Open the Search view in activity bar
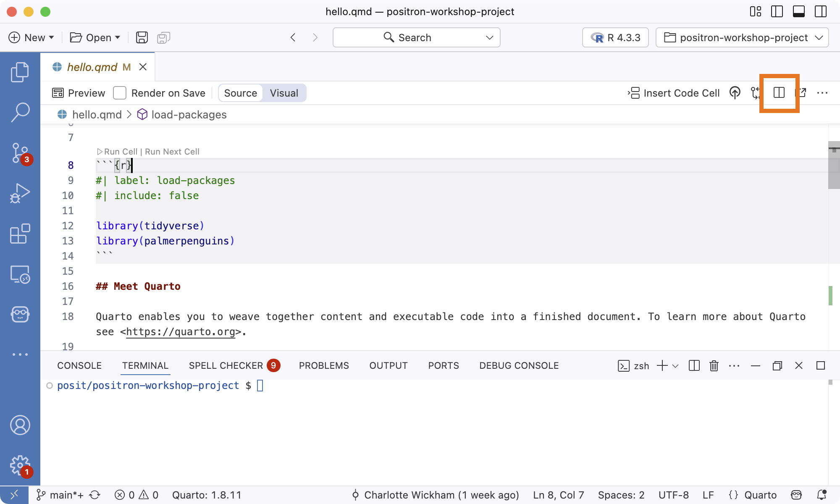Image resolution: width=840 pixels, height=504 pixels. pos(20,113)
